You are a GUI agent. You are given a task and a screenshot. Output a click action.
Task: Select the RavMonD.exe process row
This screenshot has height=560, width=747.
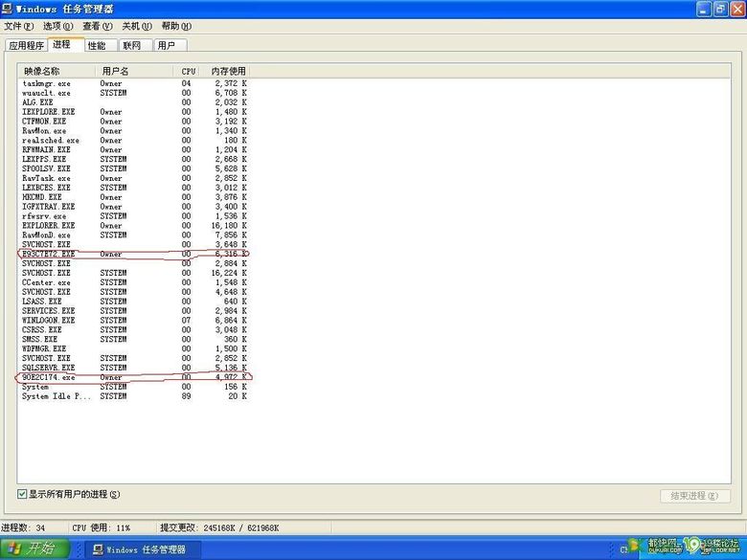pyautogui.click(x=134, y=235)
